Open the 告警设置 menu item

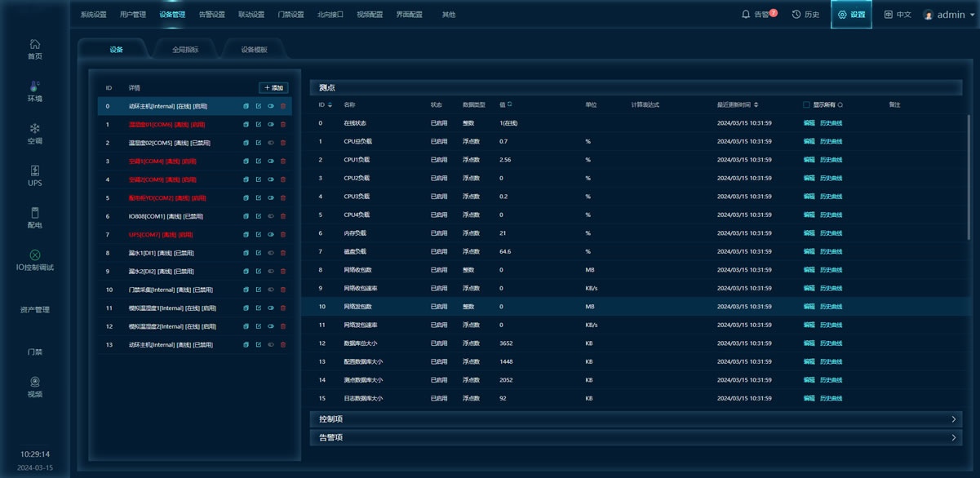tap(211, 15)
